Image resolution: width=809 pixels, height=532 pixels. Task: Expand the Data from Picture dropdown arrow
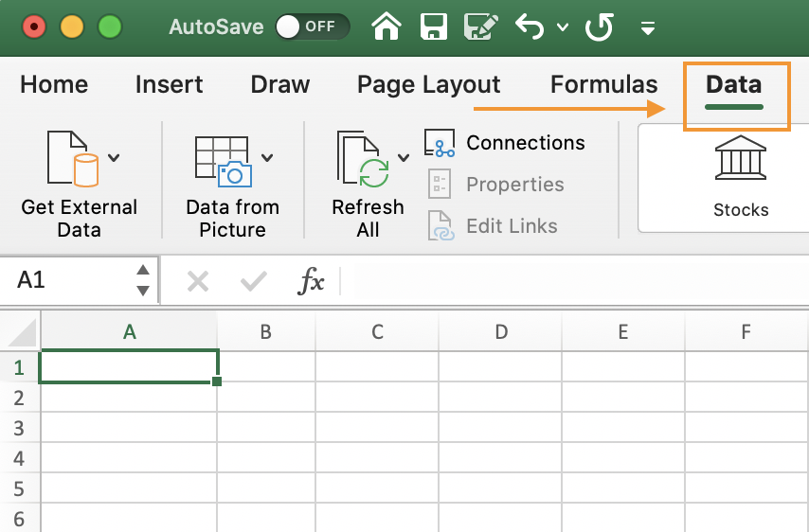point(267,157)
